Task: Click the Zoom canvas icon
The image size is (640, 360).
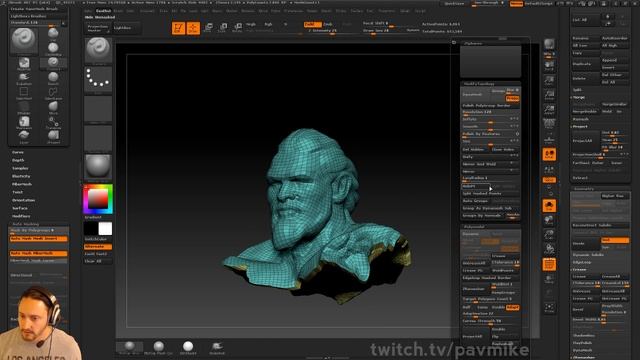Action: (549, 81)
